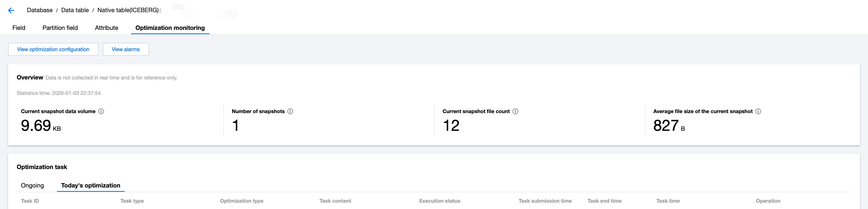Switch to the Field tab
Screen dimensions: 868x209
point(19,28)
